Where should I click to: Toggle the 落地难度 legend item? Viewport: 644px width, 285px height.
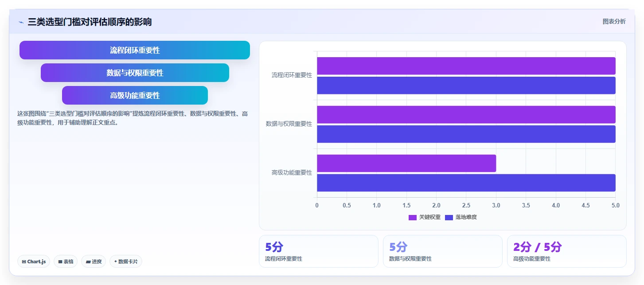coord(461,217)
